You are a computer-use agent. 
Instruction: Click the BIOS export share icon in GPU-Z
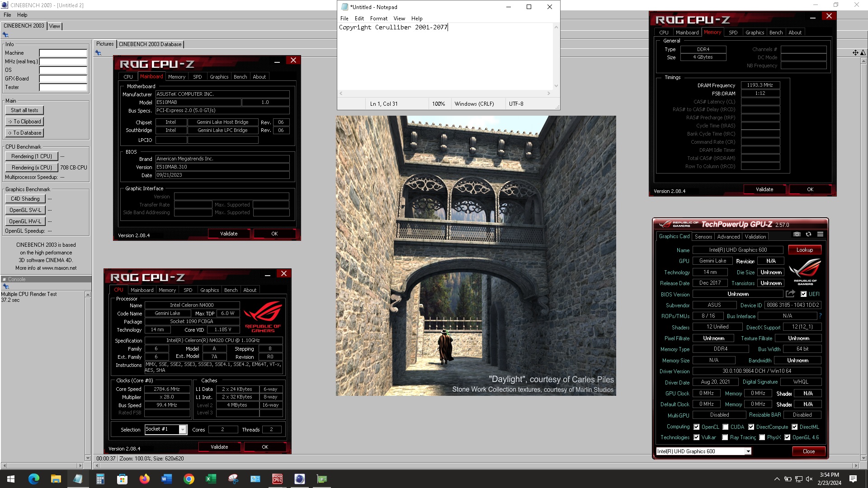click(790, 294)
